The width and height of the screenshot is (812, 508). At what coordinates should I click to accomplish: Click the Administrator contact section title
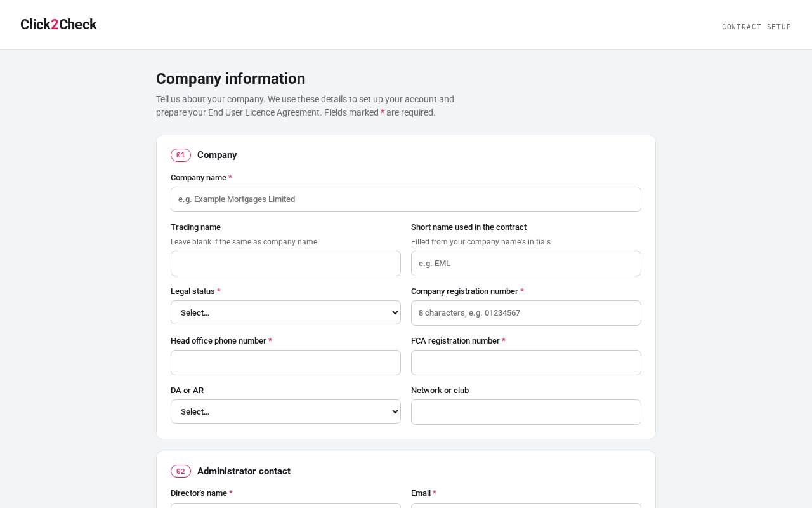(x=244, y=471)
